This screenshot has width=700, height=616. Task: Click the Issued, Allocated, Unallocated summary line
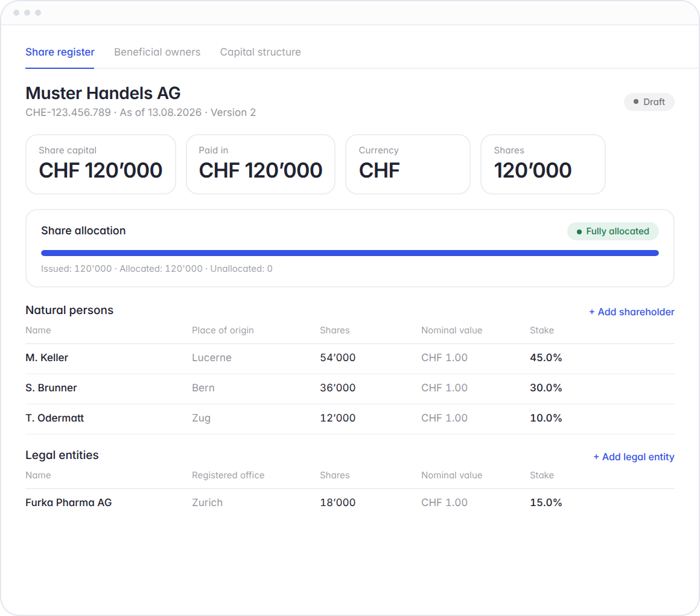click(x=157, y=269)
